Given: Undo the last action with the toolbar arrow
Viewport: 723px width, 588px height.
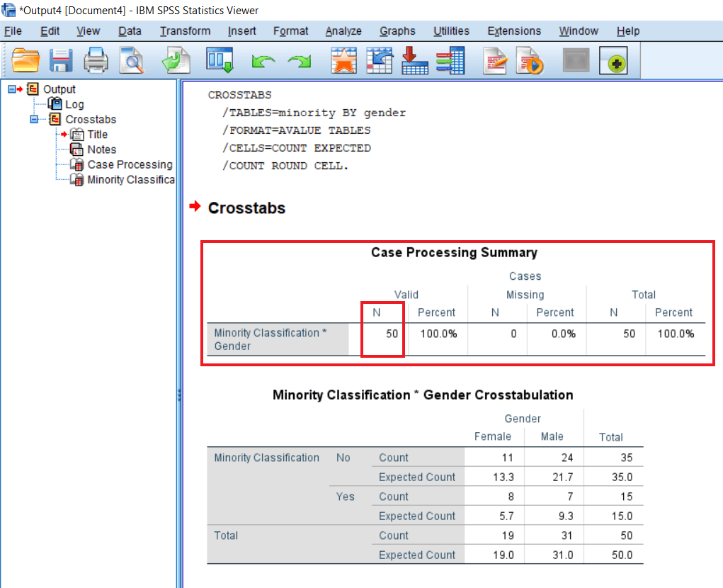Looking at the screenshot, I should (263, 62).
